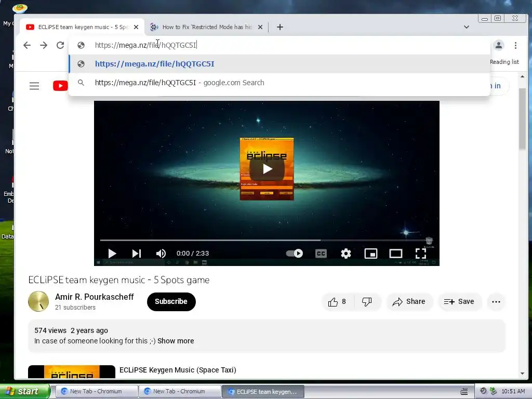Save the video to a playlist
This screenshot has height=399, width=532.
(x=459, y=302)
